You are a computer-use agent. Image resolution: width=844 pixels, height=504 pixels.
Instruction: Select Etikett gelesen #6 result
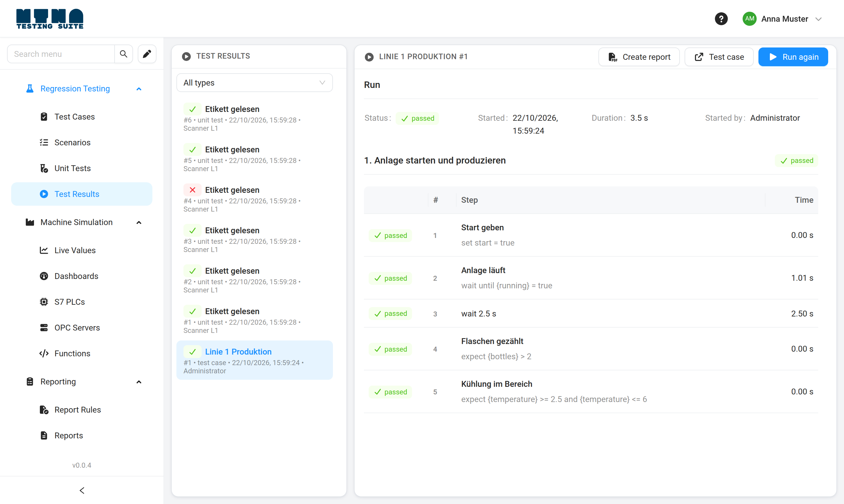pyautogui.click(x=254, y=118)
